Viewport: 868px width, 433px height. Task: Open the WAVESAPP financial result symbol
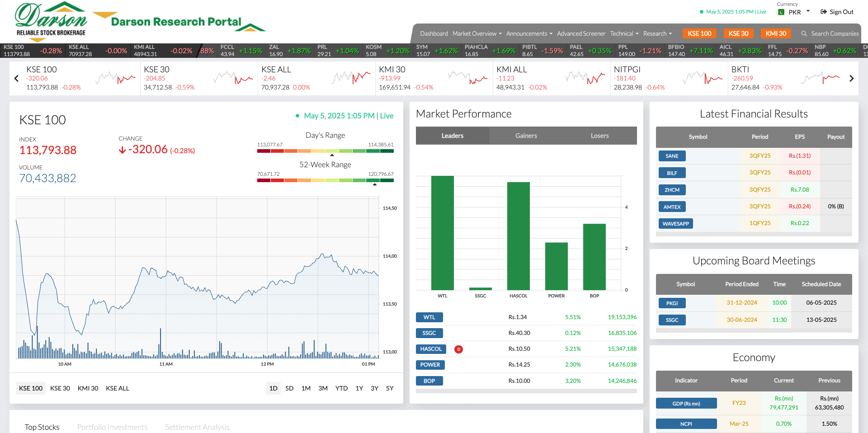pyautogui.click(x=675, y=224)
